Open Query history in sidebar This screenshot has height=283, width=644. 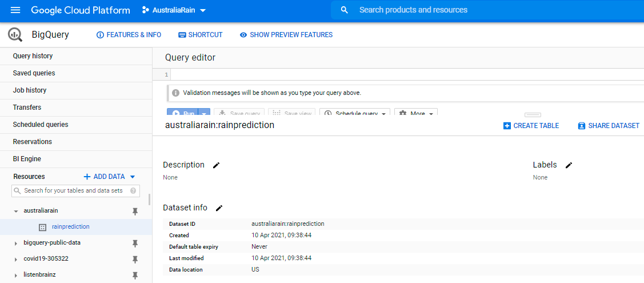(x=33, y=56)
